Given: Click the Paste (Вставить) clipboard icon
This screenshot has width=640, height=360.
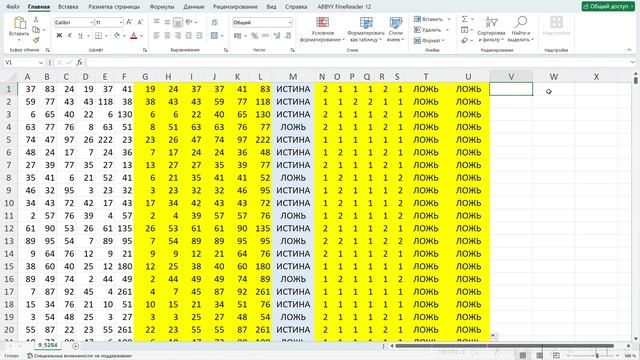Looking at the screenshot, I should tap(19, 23).
